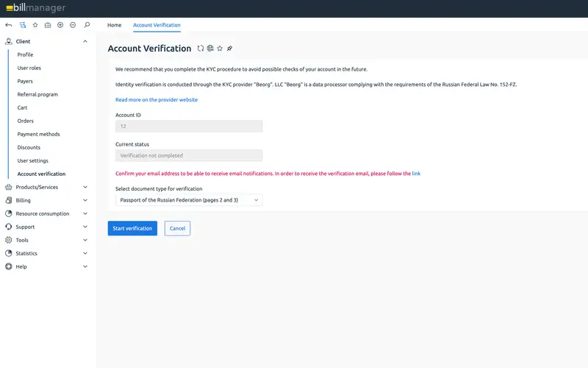This screenshot has width=588, height=368.
Task: Open the document type dropdown
Action: coord(189,200)
